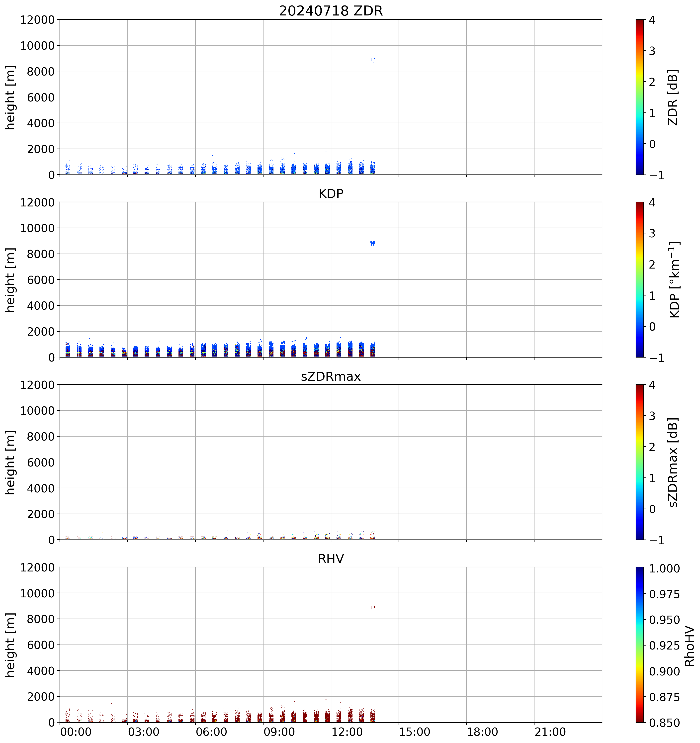Click the sZDRmax panel title
700x743 pixels.
click(331, 376)
